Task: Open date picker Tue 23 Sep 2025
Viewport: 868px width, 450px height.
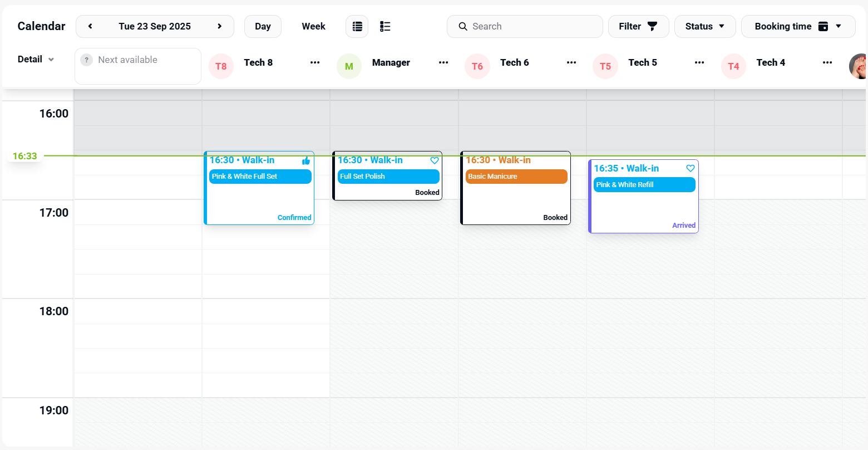Action: [155, 26]
